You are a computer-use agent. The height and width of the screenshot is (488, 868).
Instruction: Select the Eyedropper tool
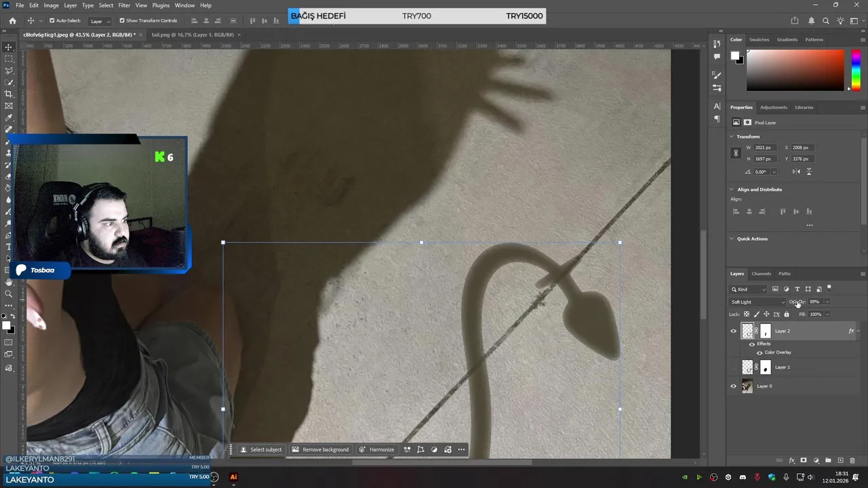(9, 117)
